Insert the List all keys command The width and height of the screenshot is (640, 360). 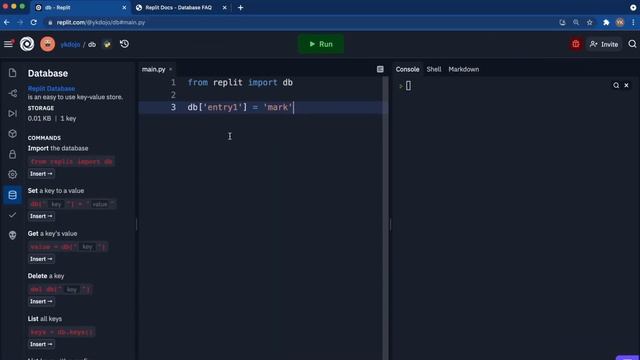[41, 344]
